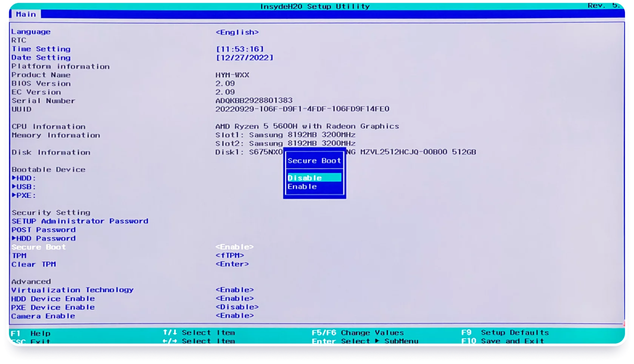Expand the USB bootable device submenu
634x364 pixels.
[24, 187]
